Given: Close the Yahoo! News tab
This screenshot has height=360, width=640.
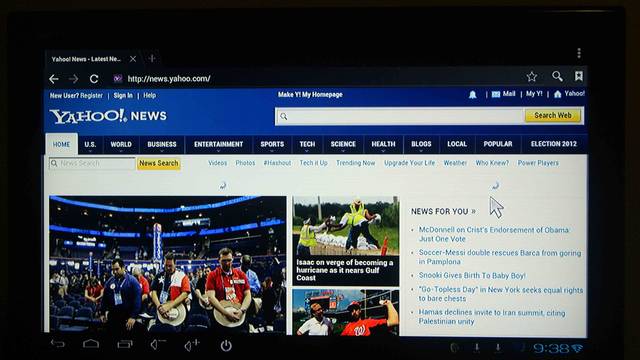Looking at the screenshot, I should point(133,59).
